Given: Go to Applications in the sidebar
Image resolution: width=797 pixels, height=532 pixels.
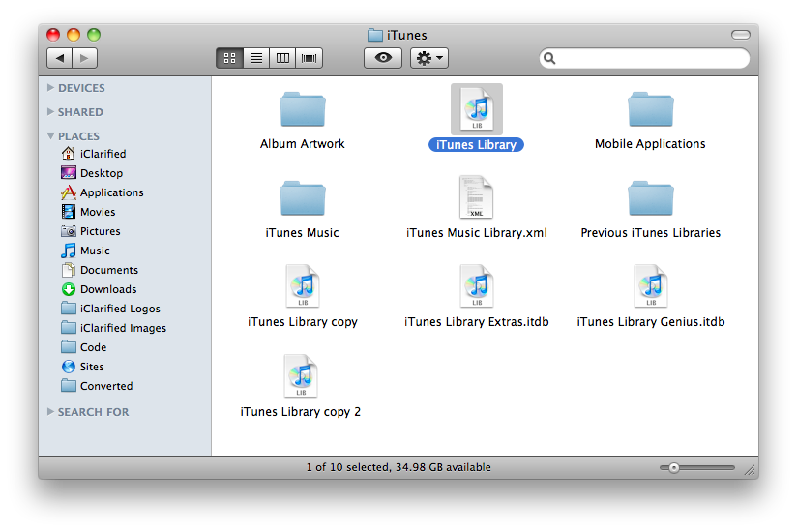Looking at the screenshot, I should tap(111, 192).
